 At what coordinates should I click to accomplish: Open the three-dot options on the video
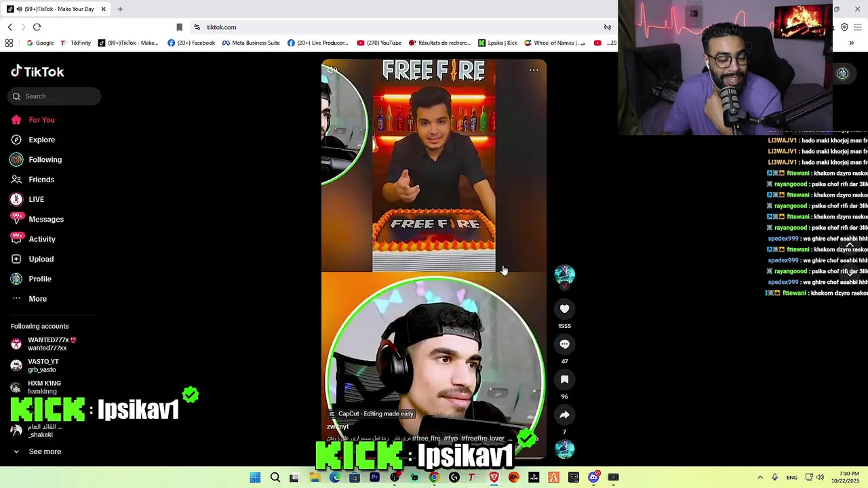[x=534, y=70]
